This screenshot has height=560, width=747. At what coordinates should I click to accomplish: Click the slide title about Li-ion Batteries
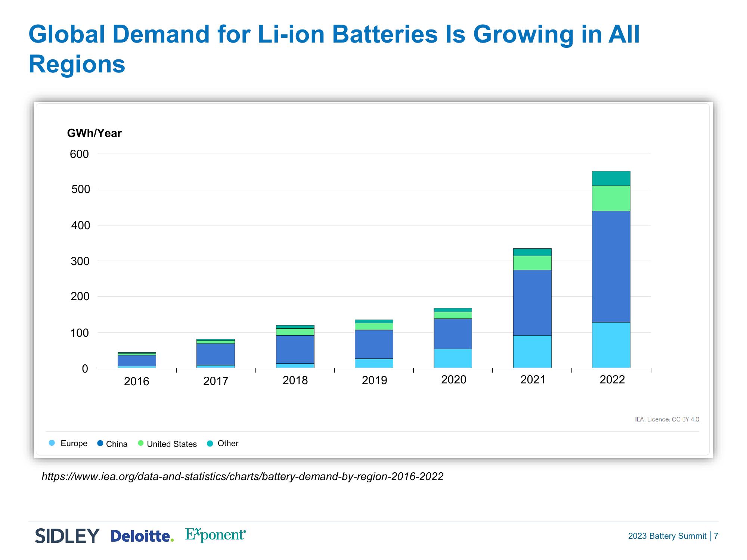[x=334, y=49]
